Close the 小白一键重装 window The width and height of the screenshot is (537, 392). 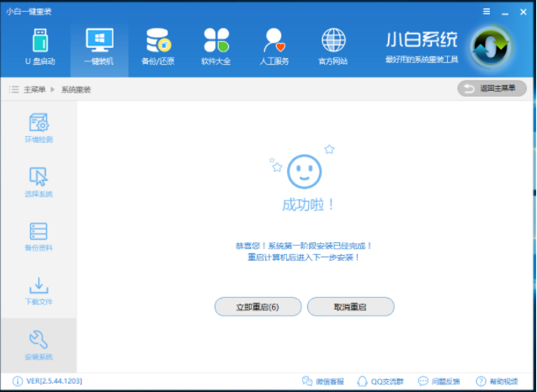coord(523,12)
